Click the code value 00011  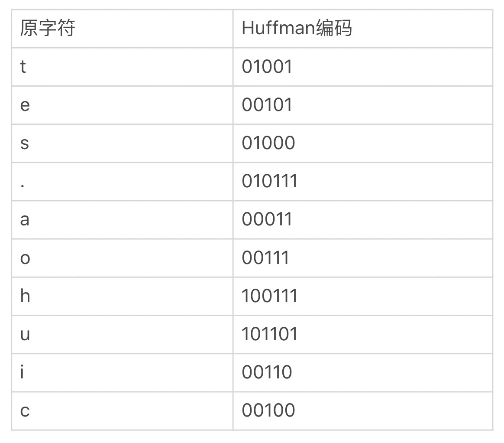point(267,219)
